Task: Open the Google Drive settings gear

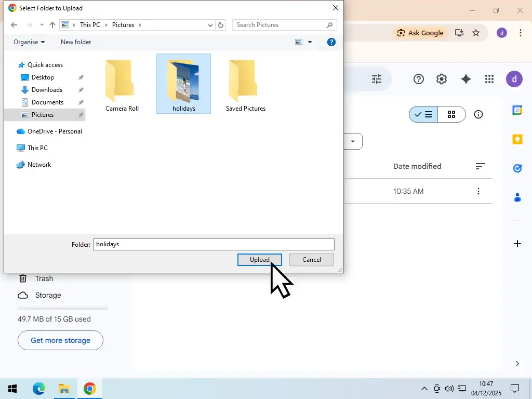Action: point(441,79)
